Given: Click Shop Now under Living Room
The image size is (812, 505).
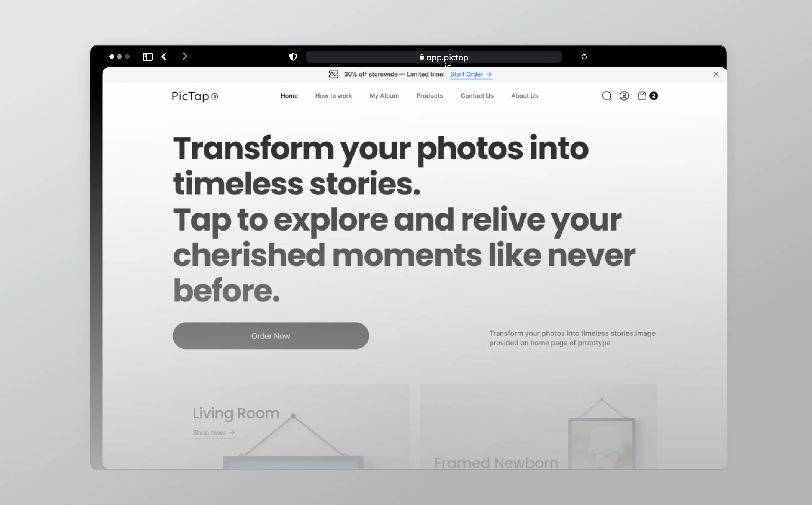Looking at the screenshot, I should (214, 433).
